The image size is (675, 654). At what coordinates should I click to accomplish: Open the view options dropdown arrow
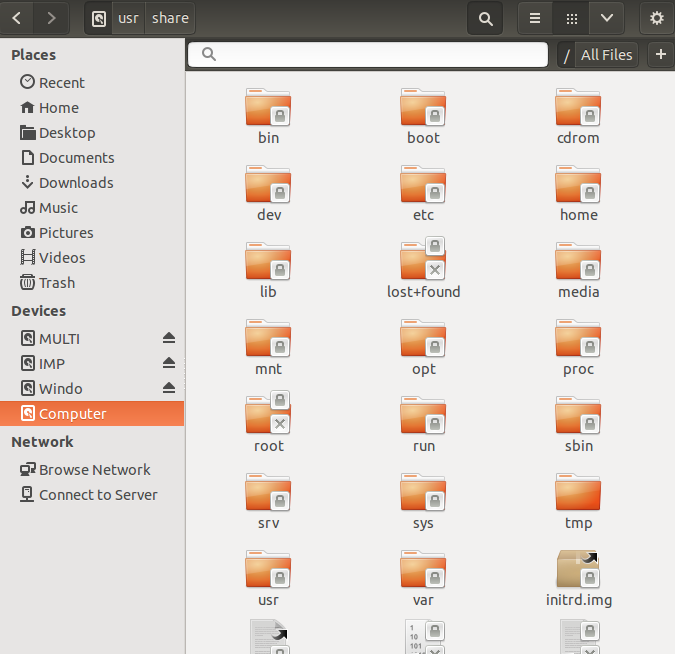(607, 18)
